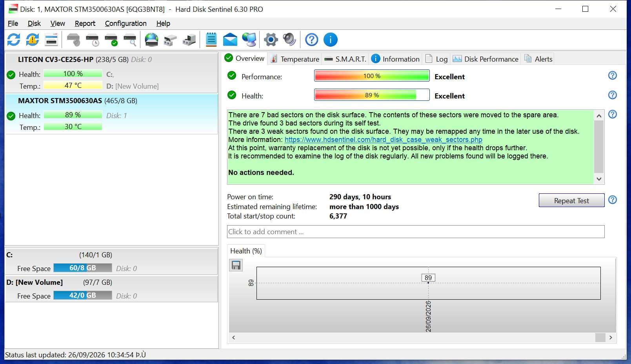Screen dimensions: 631x364
Task: Switch to the S.M.A.R.T. tab
Action: click(346, 59)
